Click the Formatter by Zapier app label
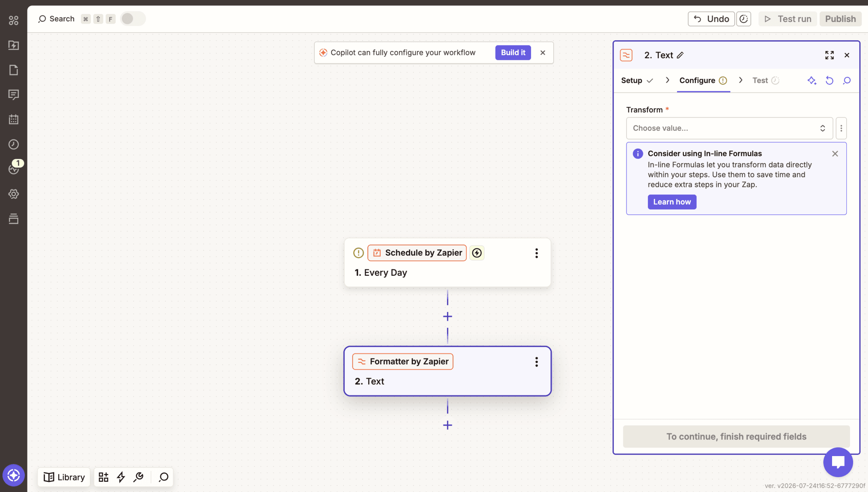Image resolution: width=868 pixels, height=492 pixels. coord(403,362)
